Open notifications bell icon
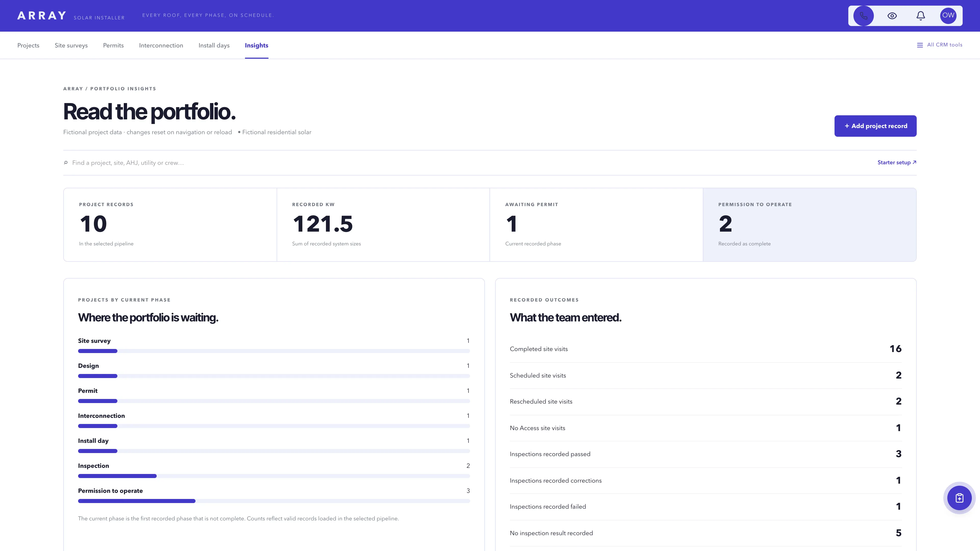980x551 pixels. point(921,16)
